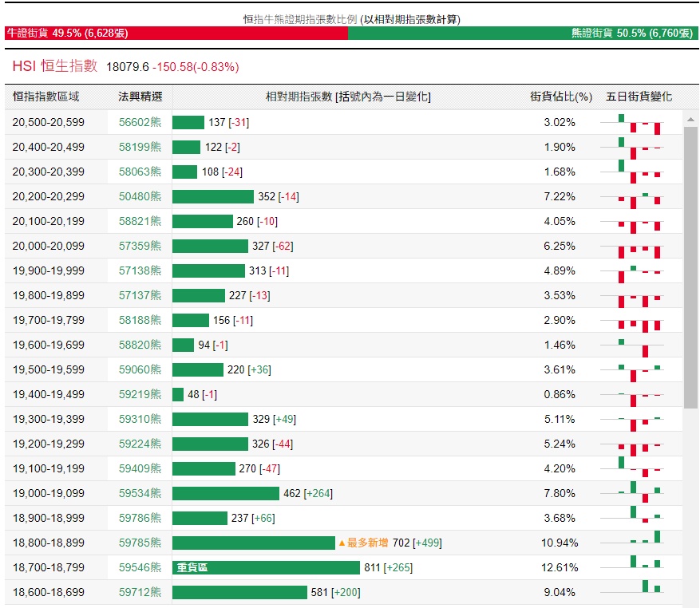Screen dimensions: 700x608
Task: Open warrant link 59409熊
Action: click(x=140, y=468)
